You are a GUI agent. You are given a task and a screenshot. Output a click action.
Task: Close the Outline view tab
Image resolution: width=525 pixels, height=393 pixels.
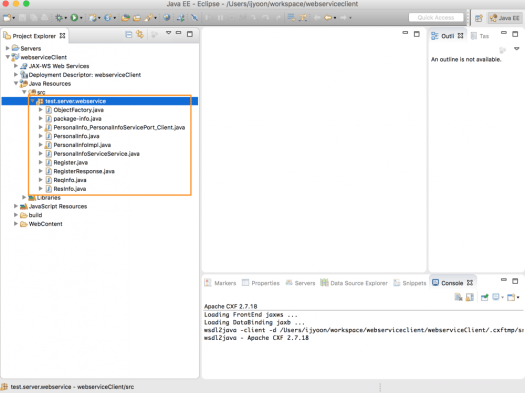[460, 35]
